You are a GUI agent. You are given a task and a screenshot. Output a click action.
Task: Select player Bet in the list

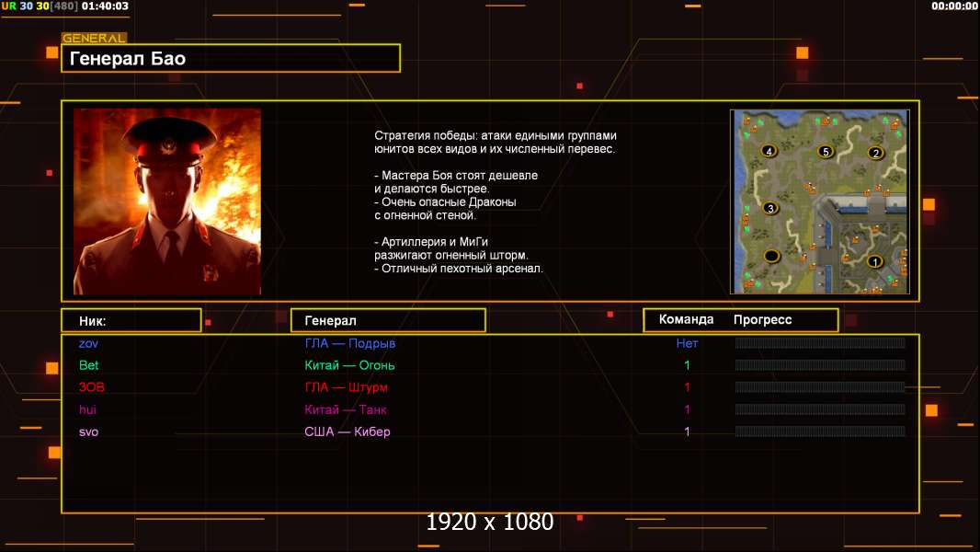pyautogui.click(x=89, y=365)
